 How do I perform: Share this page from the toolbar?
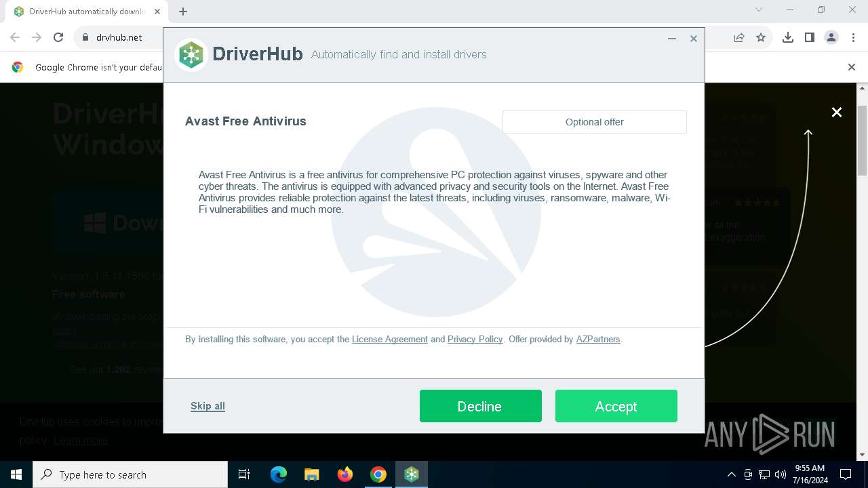click(739, 37)
